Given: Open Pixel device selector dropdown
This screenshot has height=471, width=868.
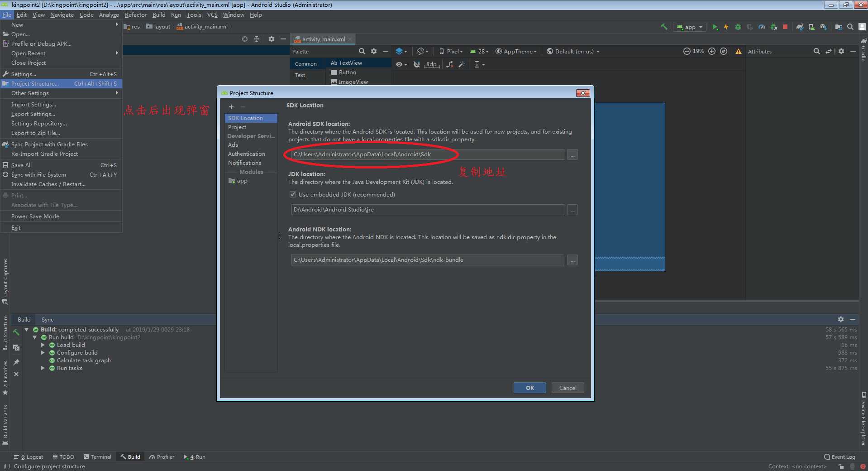Looking at the screenshot, I should point(451,51).
